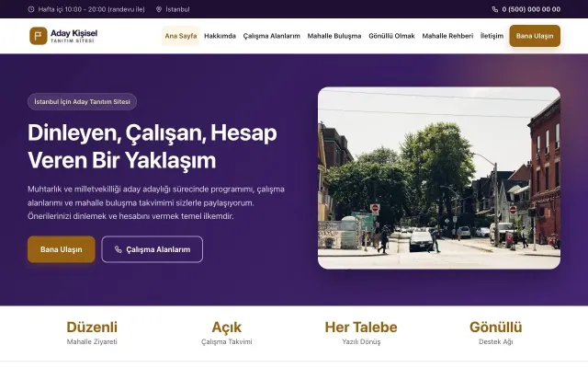Navigate to Mahalle Rehberi
Viewport: 588px width, 368px height.
click(447, 36)
